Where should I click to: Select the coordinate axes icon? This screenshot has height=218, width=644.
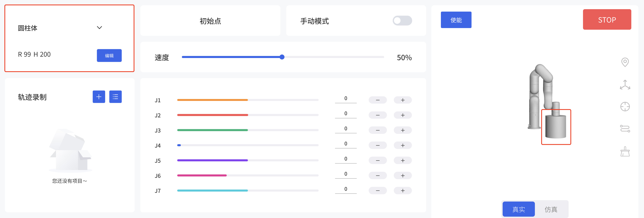[x=625, y=84]
